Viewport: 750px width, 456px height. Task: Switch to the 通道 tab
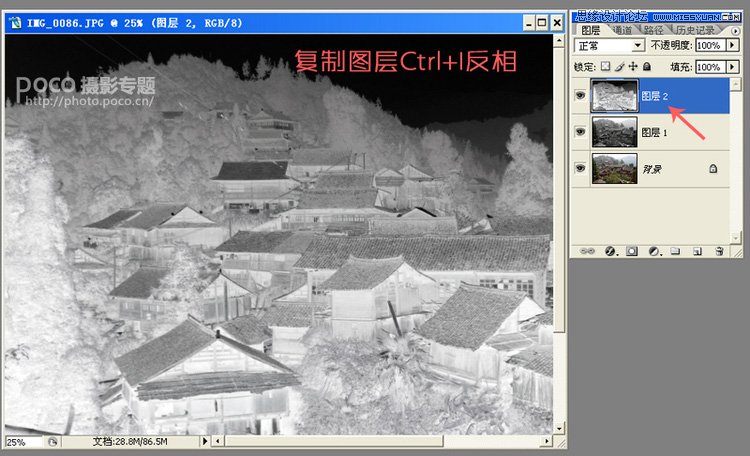[622, 30]
